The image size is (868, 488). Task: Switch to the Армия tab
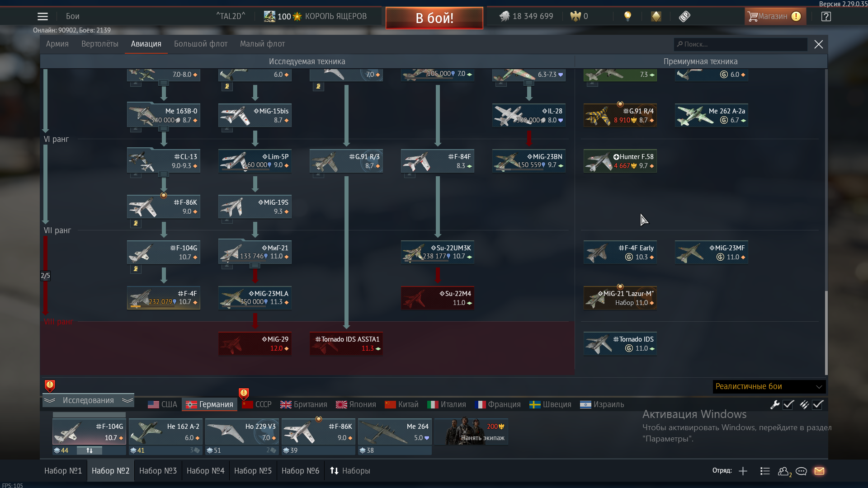[57, 44]
